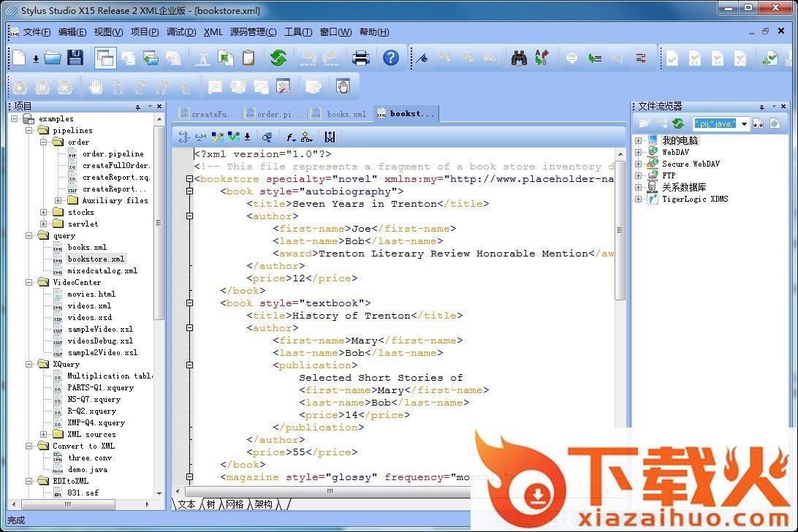Click the folder with green arrow icon
The width and height of the screenshot is (798, 532).
tap(151, 58)
